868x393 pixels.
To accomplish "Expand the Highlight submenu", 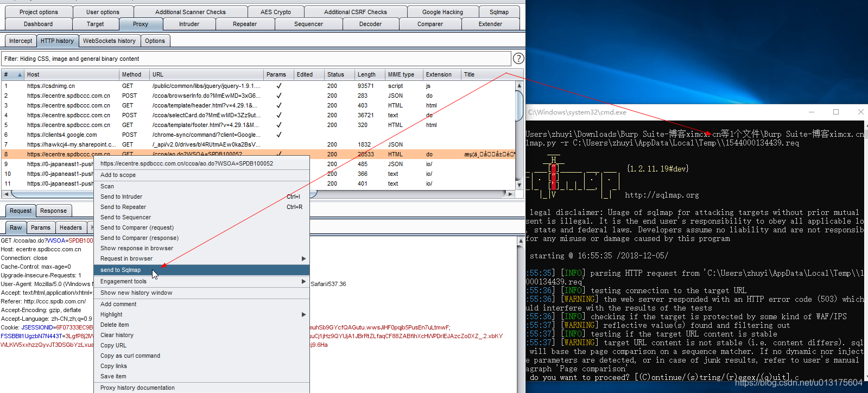I will pyautogui.click(x=303, y=314).
